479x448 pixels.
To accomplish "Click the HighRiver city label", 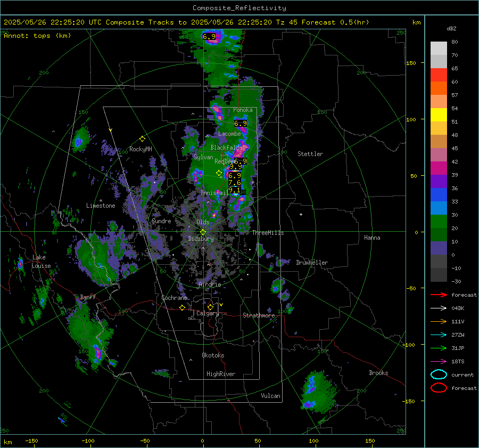I will (221, 374).
